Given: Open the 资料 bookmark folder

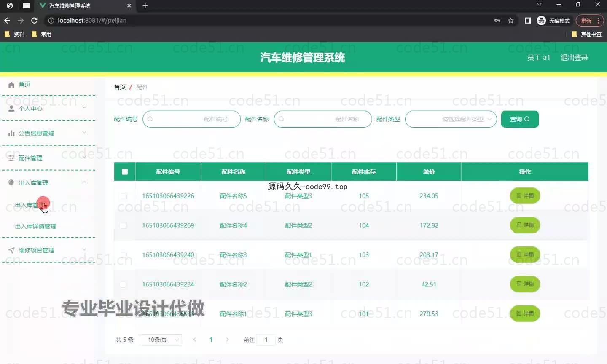Looking at the screenshot, I should [x=14, y=34].
